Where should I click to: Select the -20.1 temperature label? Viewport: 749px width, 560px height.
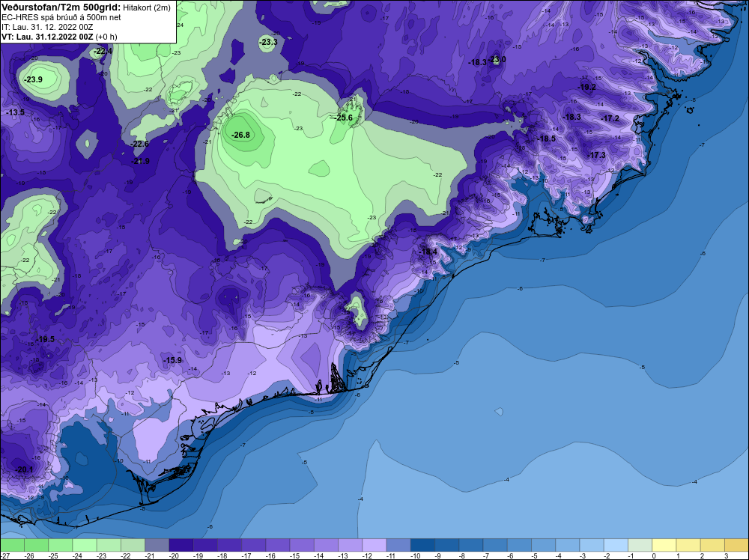(x=24, y=469)
